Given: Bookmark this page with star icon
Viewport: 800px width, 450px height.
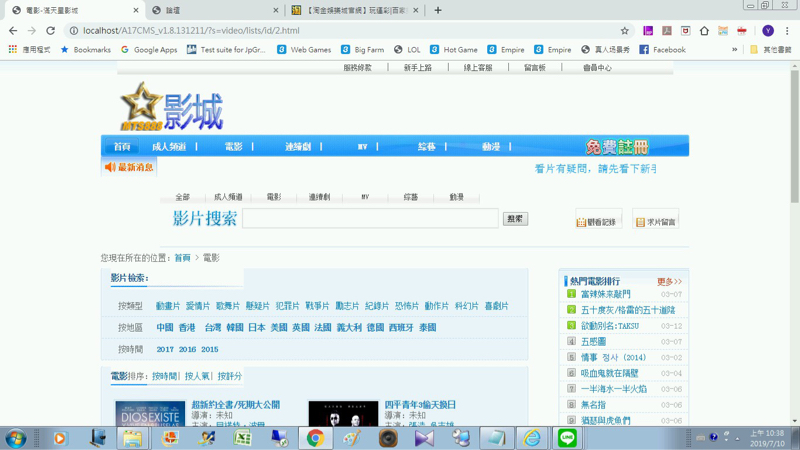Looking at the screenshot, I should pos(624,31).
